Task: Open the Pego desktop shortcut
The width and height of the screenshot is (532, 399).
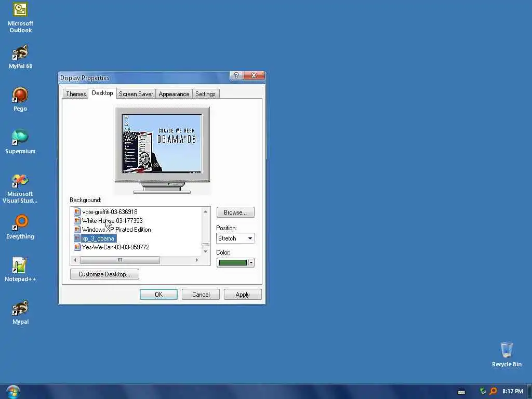Action: tap(20, 99)
